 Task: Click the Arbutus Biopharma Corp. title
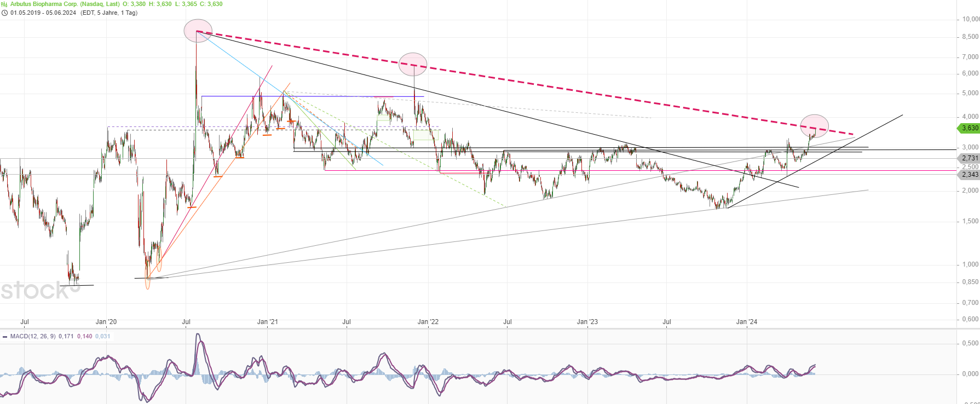65,4
